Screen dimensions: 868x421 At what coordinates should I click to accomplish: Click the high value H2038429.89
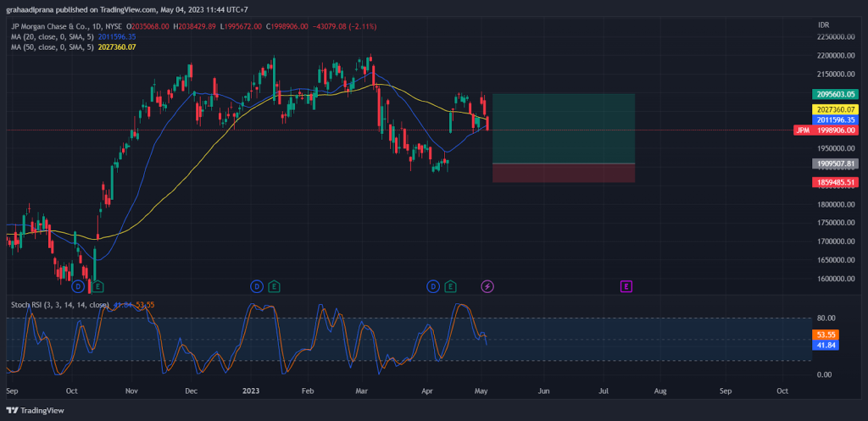point(194,26)
